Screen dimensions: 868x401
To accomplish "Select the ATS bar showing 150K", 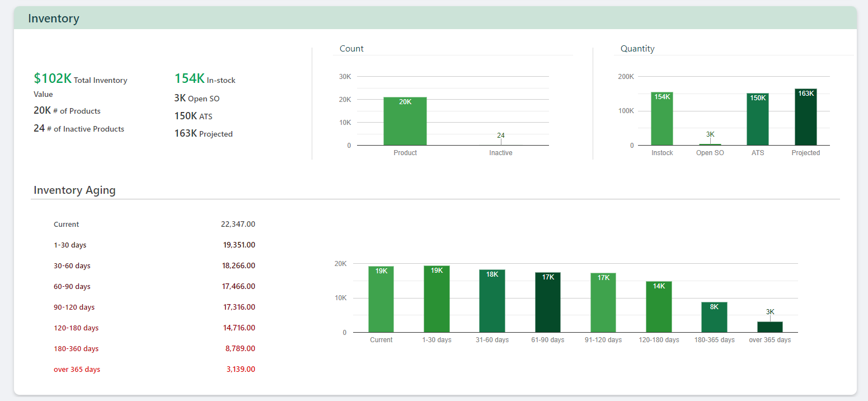I will (x=757, y=118).
